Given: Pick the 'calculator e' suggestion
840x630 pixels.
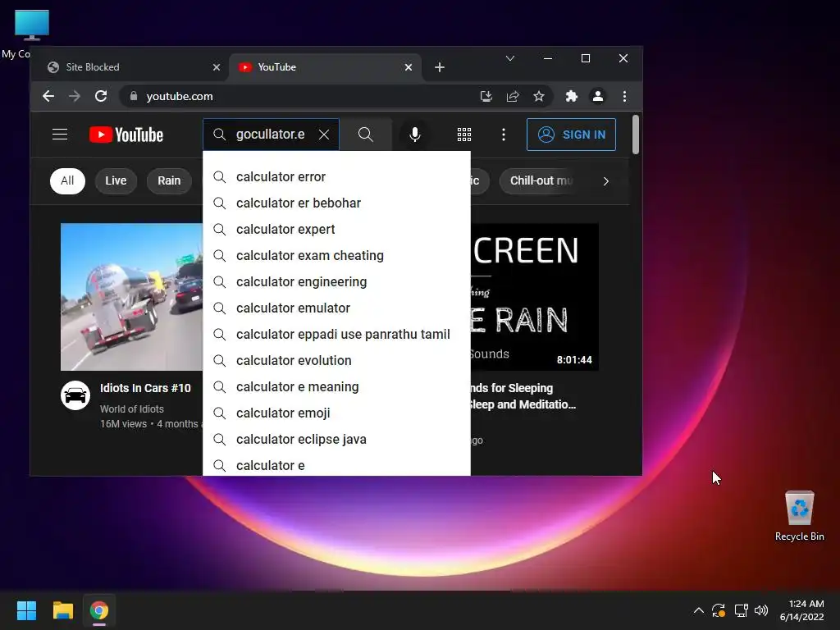Looking at the screenshot, I should [x=336, y=465].
